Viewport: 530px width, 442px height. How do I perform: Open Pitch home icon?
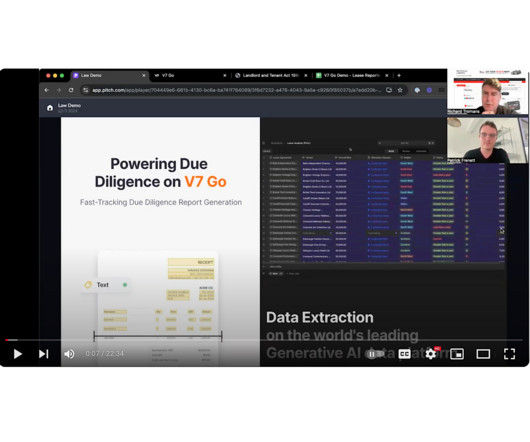coord(50,108)
